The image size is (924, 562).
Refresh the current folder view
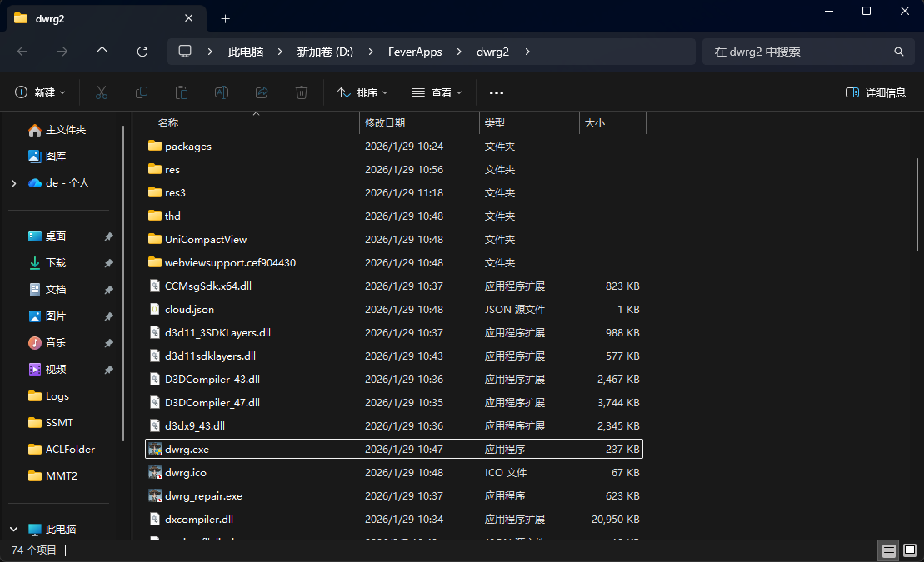click(x=142, y=52)
